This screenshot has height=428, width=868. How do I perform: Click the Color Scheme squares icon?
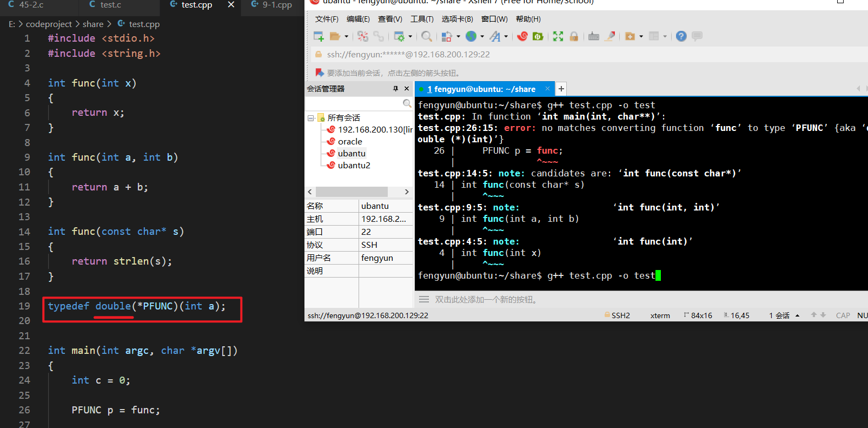click(447, 36)
